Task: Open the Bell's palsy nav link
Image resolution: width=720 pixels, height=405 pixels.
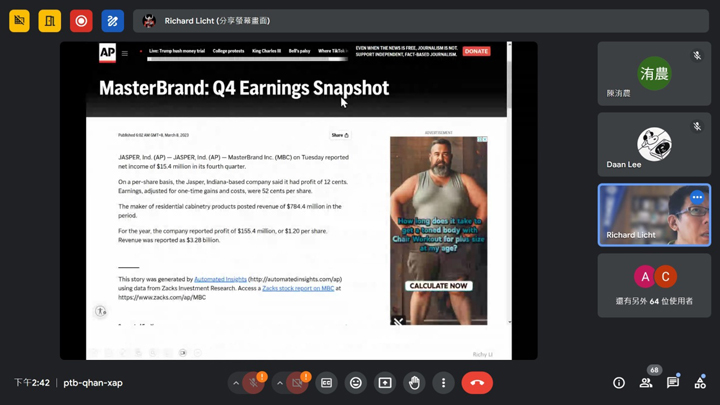Action: (x=299, y=51)
